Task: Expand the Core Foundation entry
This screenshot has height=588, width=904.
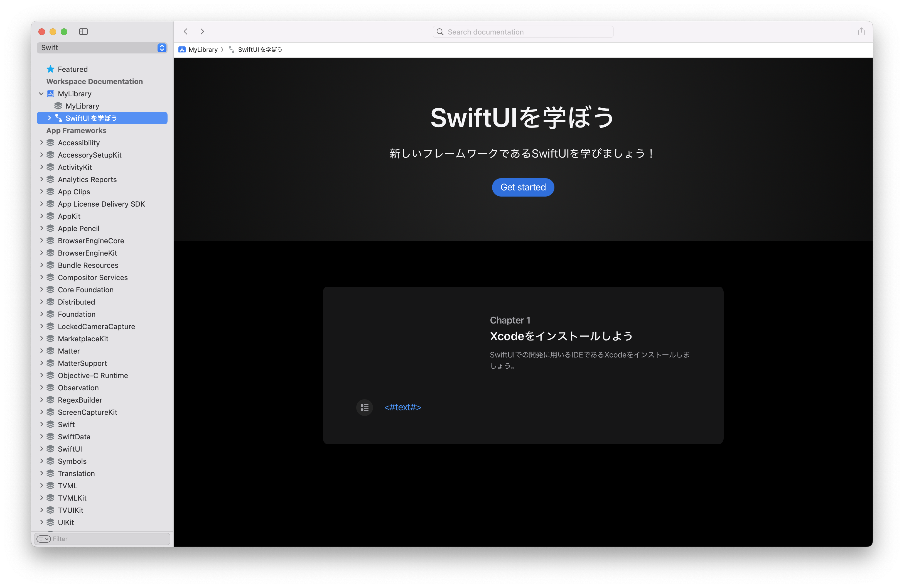Action: tap(42, 290)
